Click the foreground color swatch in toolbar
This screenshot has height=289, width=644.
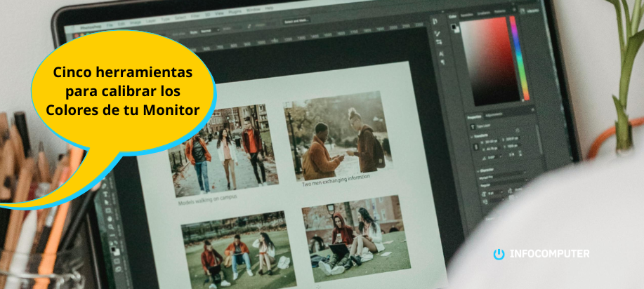(114, 248)
